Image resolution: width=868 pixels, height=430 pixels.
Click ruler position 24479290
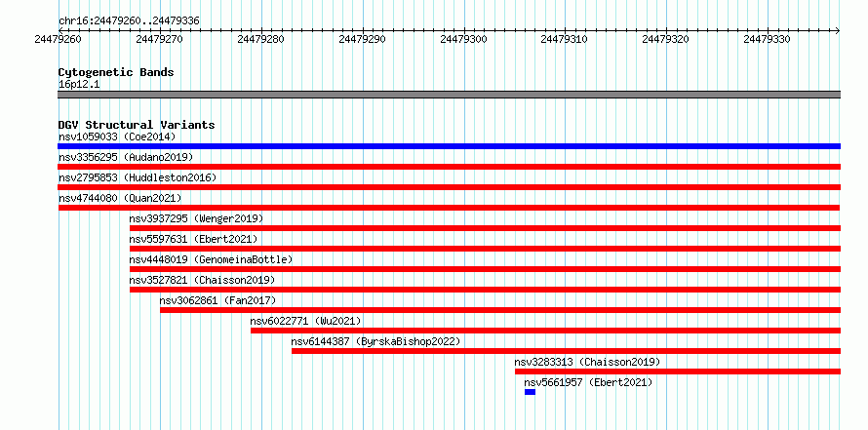tap(363, 39)
